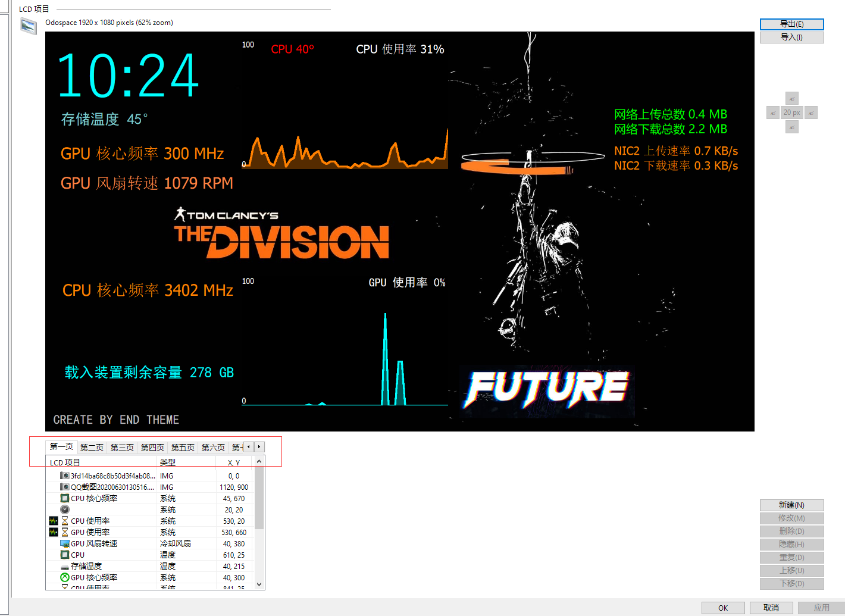
Task: Select GPU 风扇转速 1079 RPM in the preview
Action: coord(147,183)
